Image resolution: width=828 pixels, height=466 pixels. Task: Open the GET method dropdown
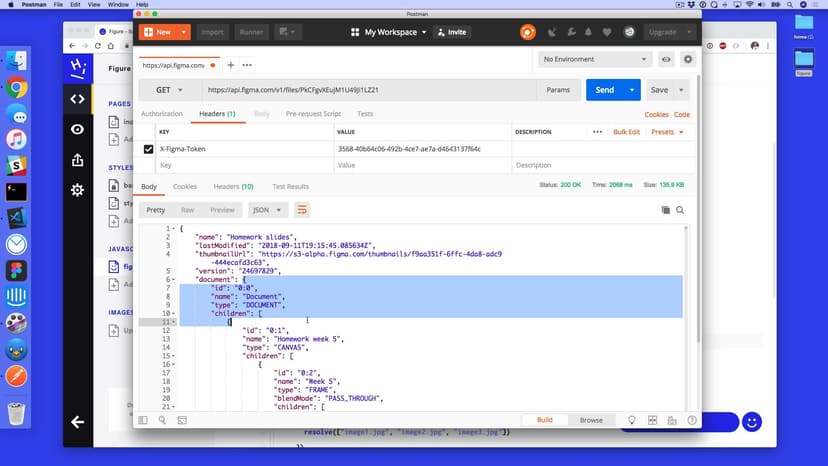[x=170, y=90]
